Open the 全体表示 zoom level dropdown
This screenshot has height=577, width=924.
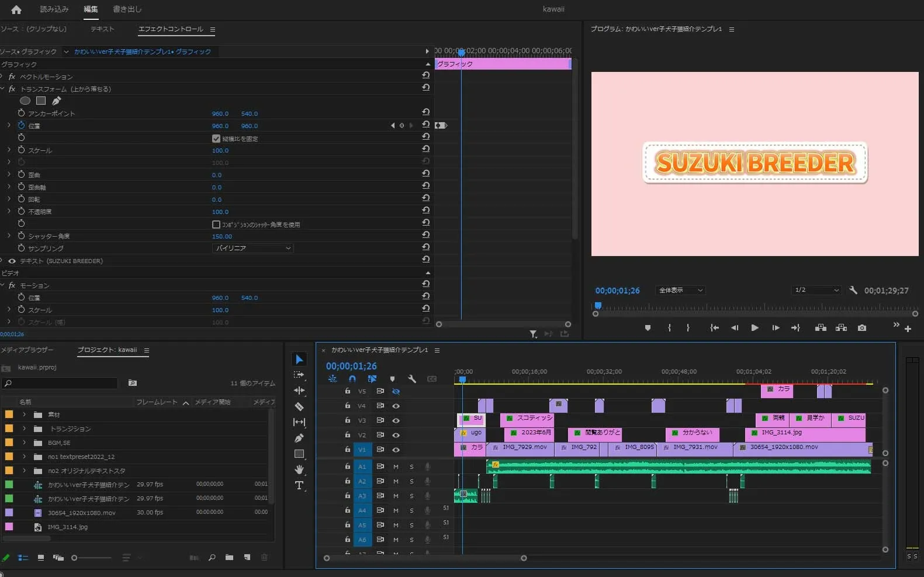(x=681, y=291)
